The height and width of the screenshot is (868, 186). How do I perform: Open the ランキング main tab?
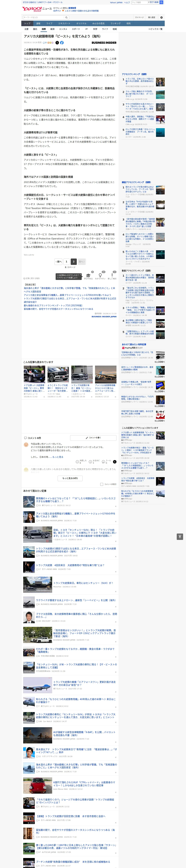pyautogui.click(x=115, y=24)
